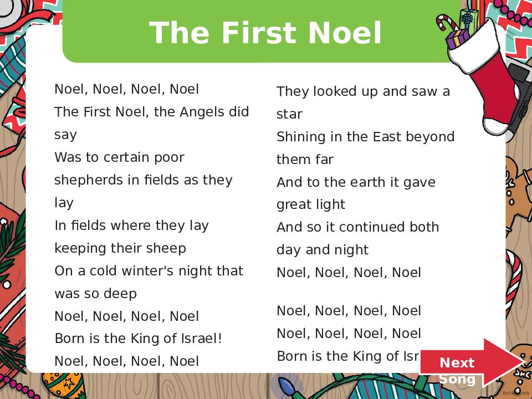
Task: Click the line And to the earth it gave
Action: (x=356, y=182)
